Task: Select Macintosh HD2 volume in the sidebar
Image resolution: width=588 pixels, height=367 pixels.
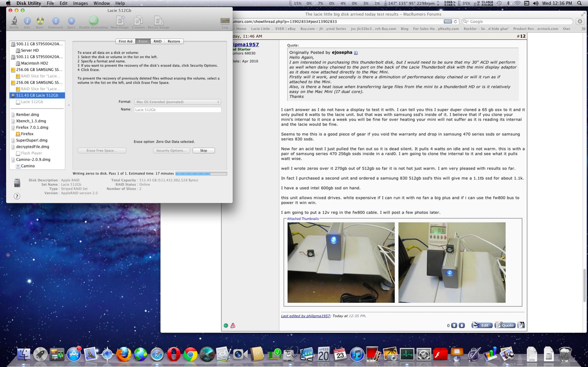Action: [x=34, y=63]
